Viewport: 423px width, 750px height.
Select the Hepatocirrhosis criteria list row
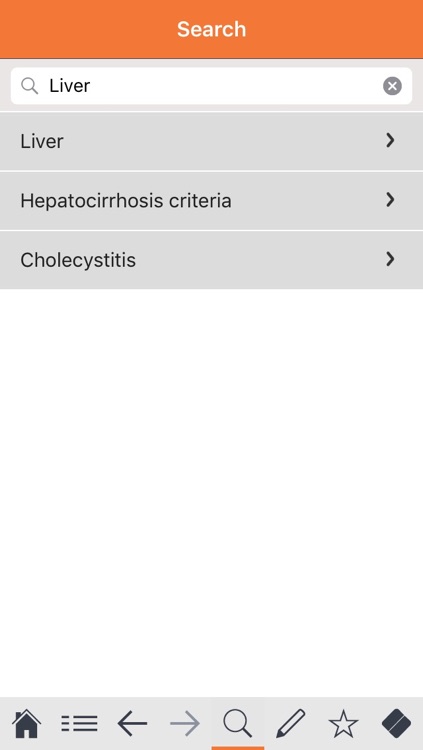tap(212, 200)
